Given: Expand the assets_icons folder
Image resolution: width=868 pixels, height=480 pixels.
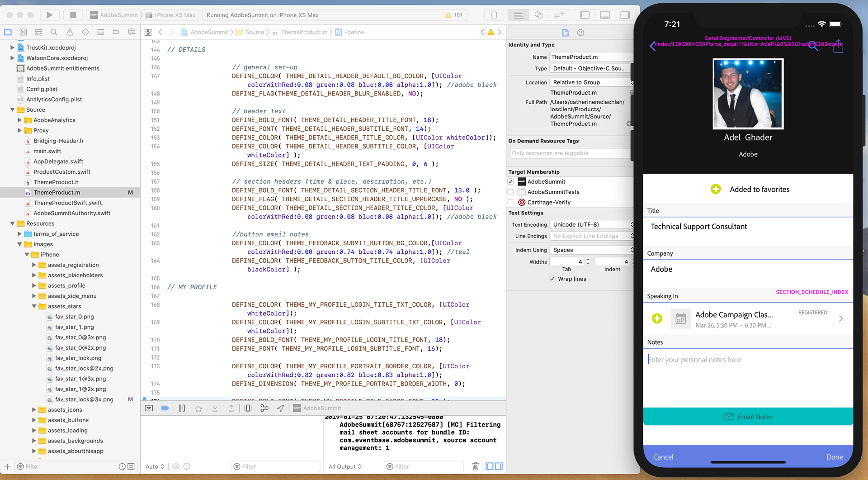Looking at the screenshot, I should point(34,409).
